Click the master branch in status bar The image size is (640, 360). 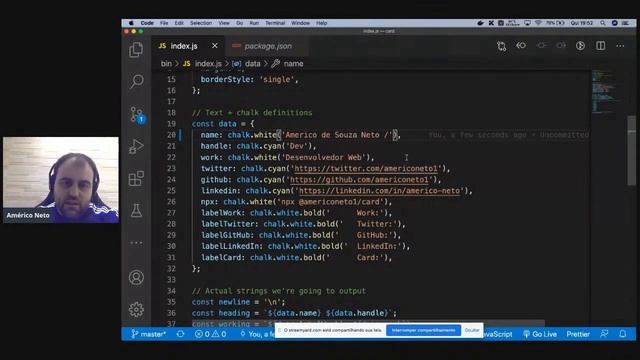click(149, 334)
